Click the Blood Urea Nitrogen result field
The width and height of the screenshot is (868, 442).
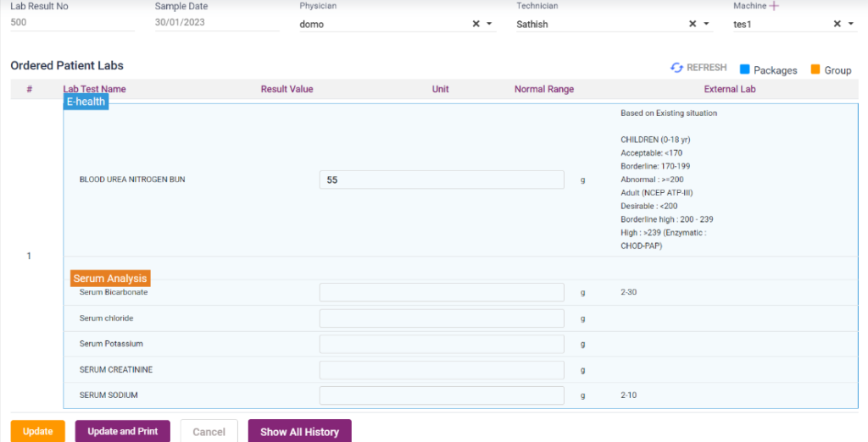click(441, 180)
